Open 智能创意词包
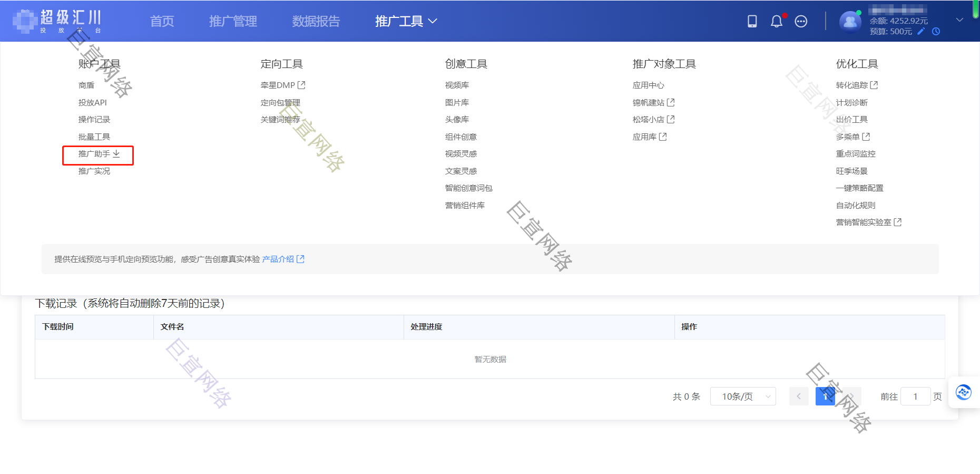The image size is (980, 474). (469, 188)
